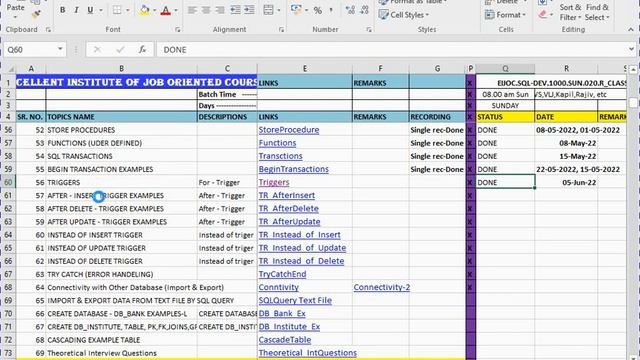The width and height of the screenshot is (640, 360).
Task: Align text right
Action: (220, 10)
